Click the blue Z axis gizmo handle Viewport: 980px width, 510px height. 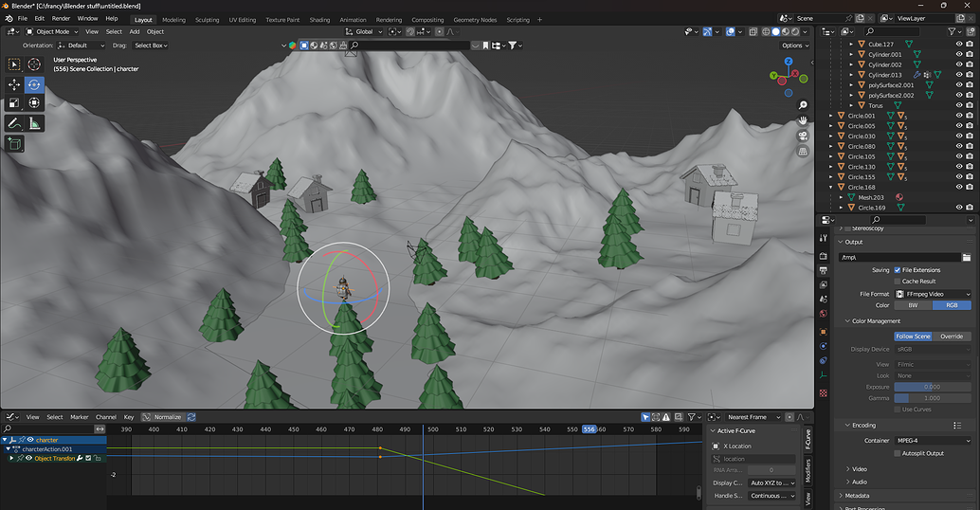tap(789, 62)
